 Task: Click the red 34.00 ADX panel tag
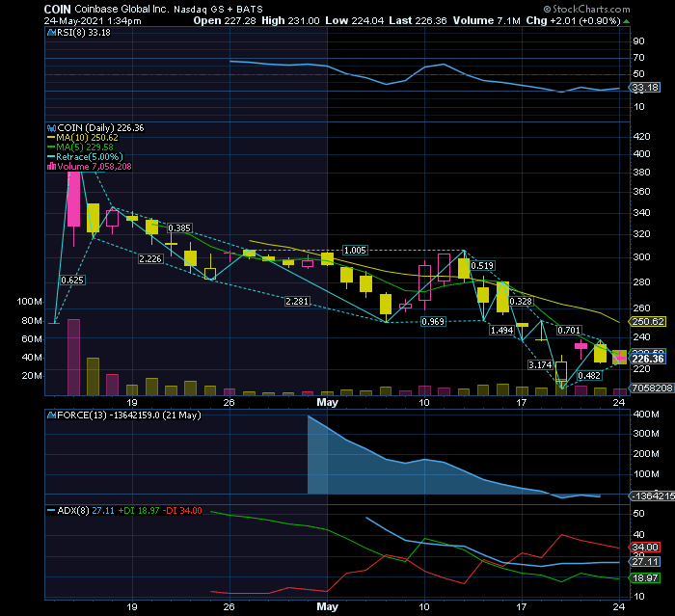click(x=645, y=548)
